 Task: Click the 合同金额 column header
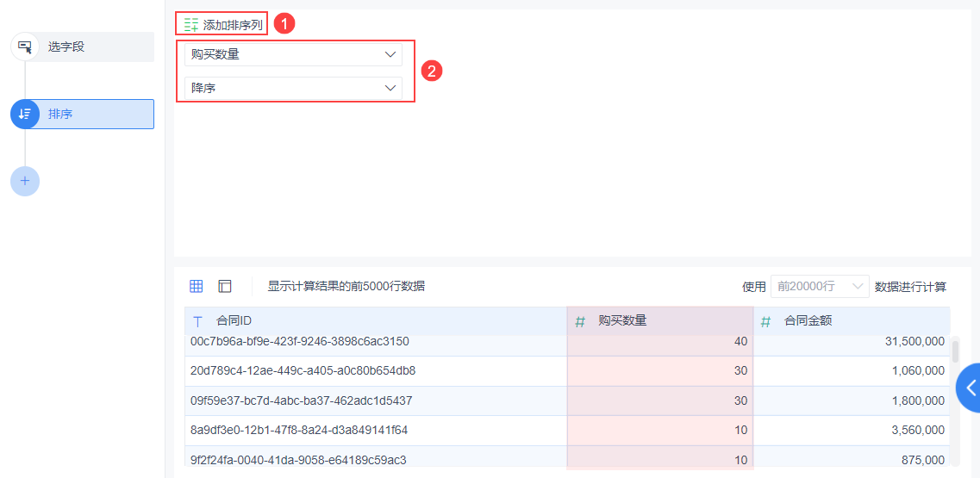click(852, 321)
